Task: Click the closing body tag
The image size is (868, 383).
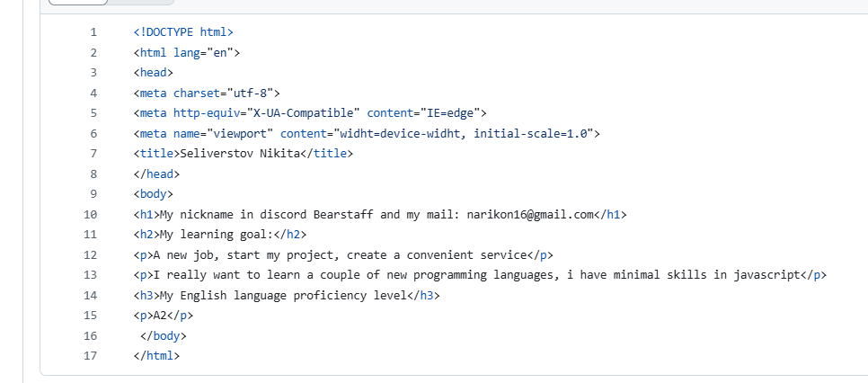Action: (164, 336)
